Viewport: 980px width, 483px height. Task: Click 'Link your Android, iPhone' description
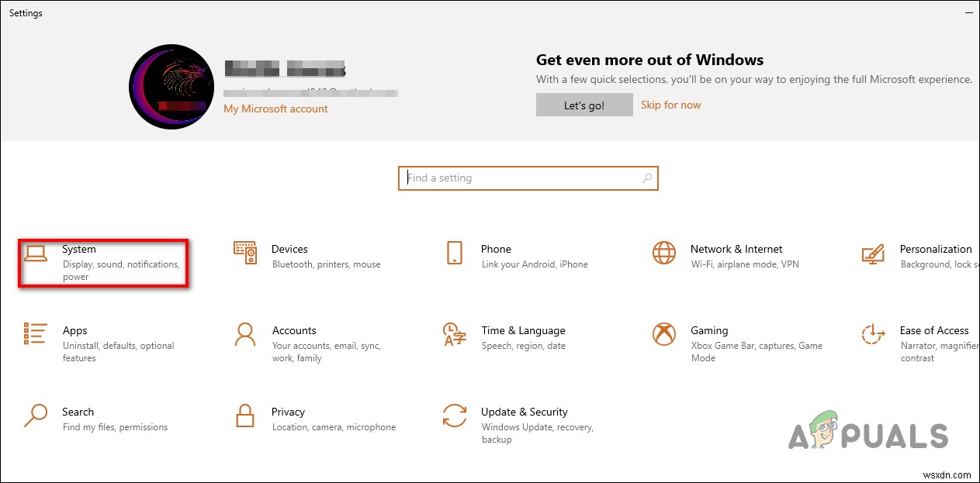point(535,264)
